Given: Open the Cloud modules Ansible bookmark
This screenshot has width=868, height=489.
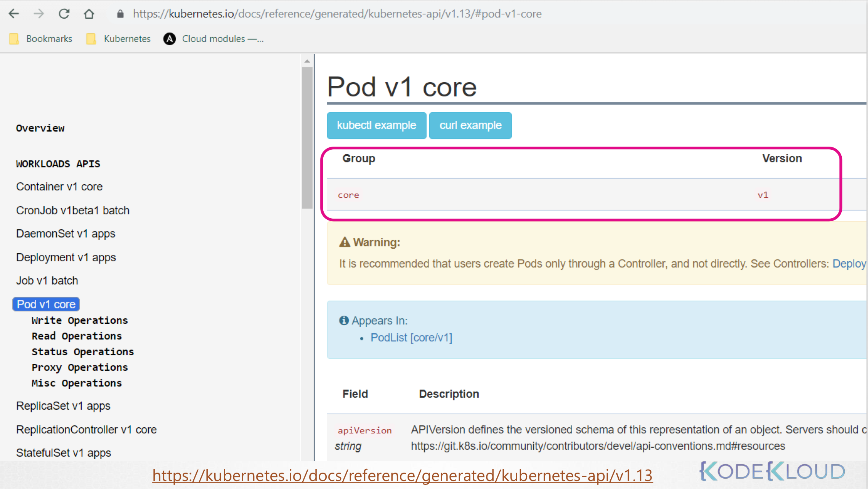Looking at the screenshot, I should 213,39.
